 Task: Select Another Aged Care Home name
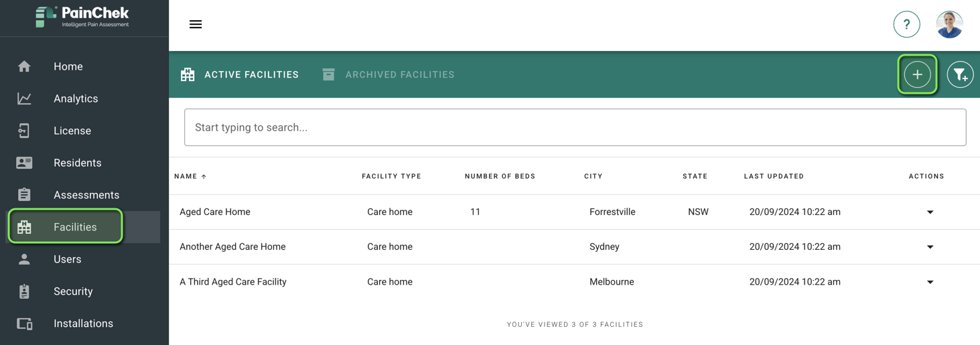[x=232, y=247]
